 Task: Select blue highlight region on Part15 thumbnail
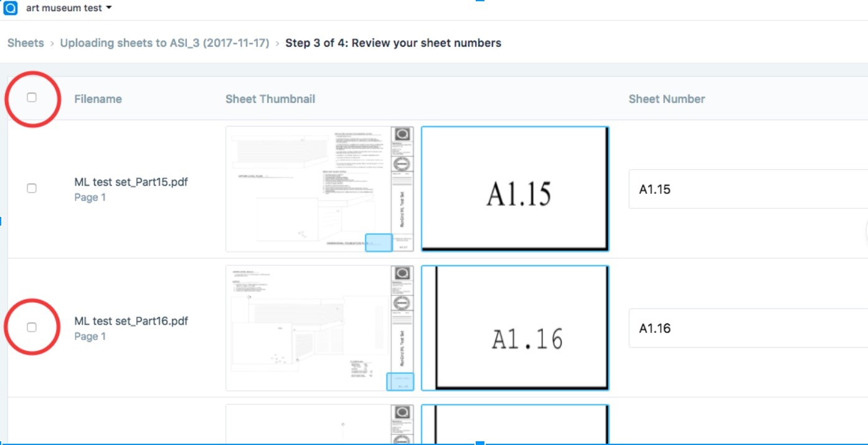point(379,242)
